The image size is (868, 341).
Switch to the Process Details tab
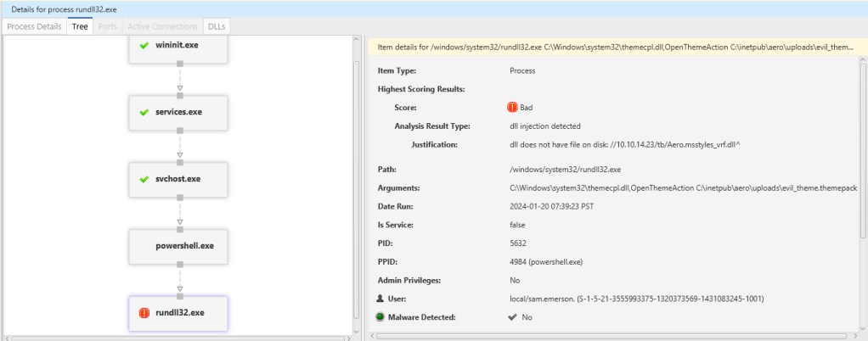35,26
